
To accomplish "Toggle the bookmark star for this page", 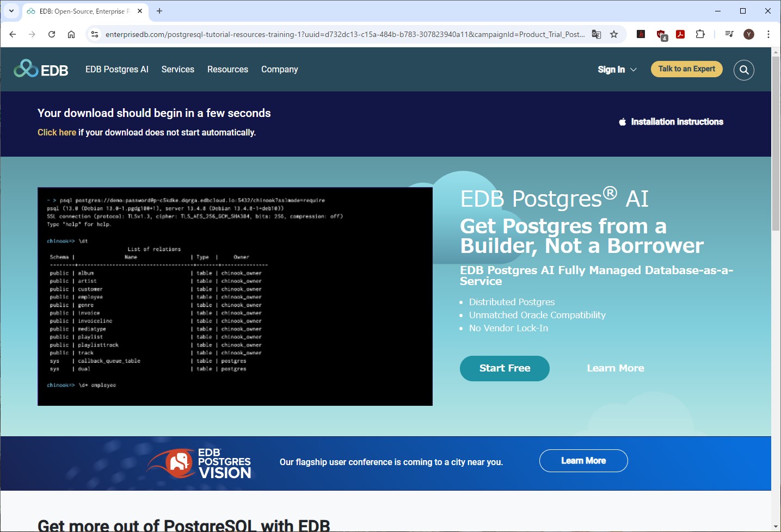I will tap(614, 34).
